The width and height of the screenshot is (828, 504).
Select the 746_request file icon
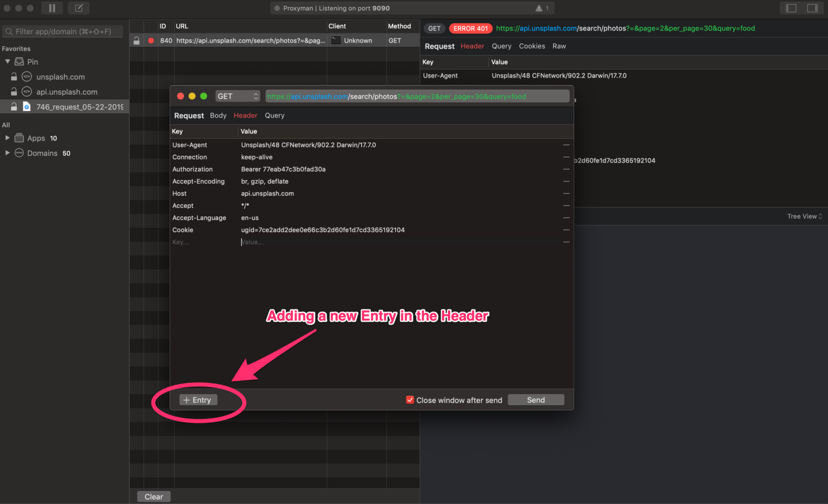[27, 107]
